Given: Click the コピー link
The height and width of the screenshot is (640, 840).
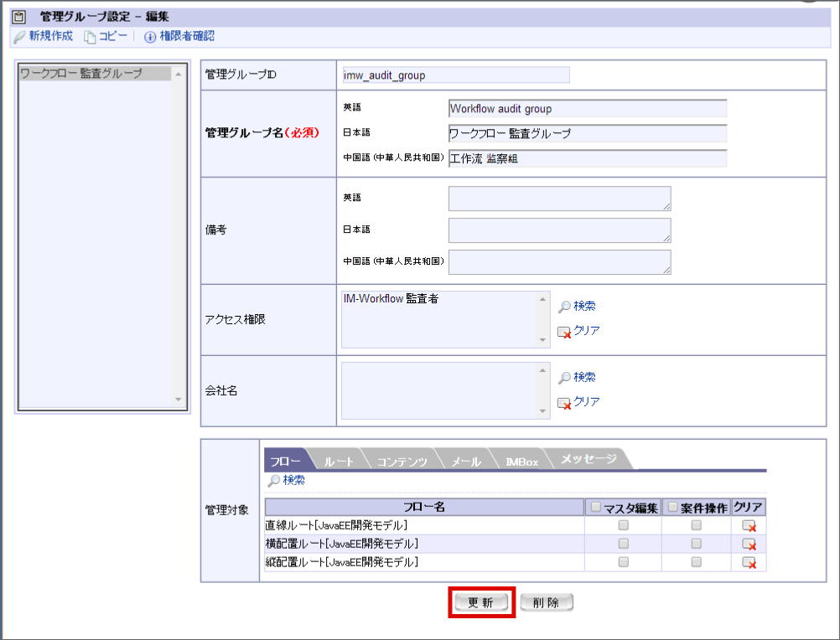Looking at the screenshot, I should coord(113,36).
